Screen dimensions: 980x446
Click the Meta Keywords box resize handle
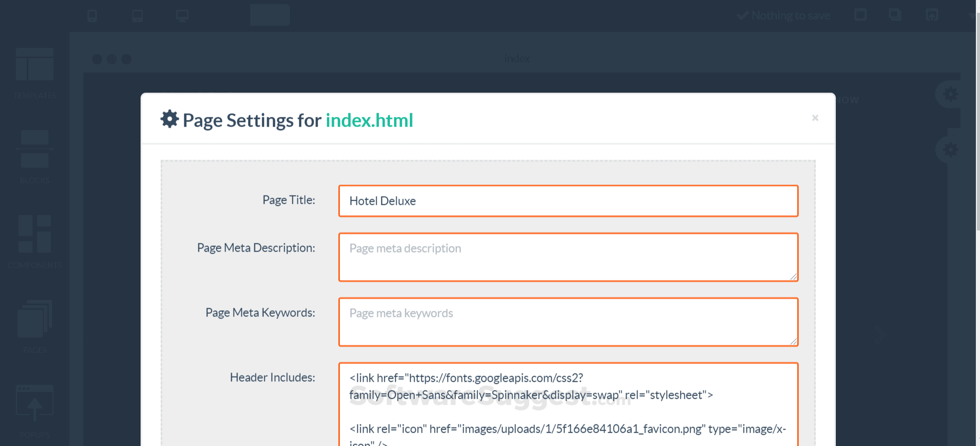tap(794, 342)
